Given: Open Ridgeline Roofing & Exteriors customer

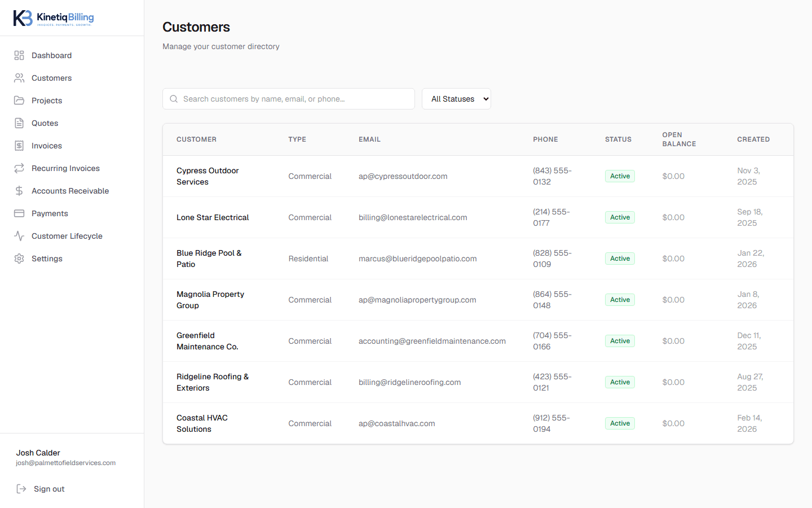Looking at the screenshot, I should (213, 382).
